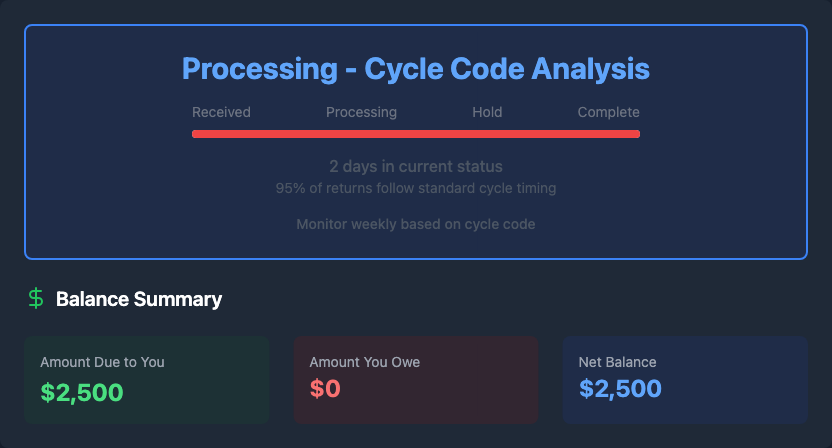Click the red status progress bar

(416, 133)
